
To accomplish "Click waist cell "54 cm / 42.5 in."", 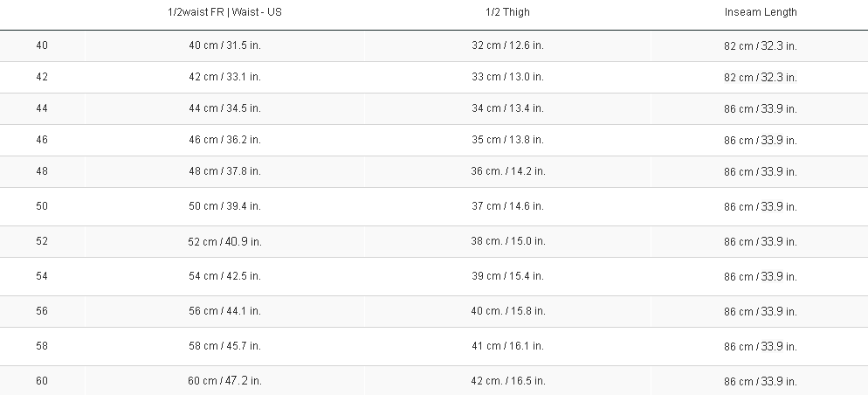I will pos(224,276).
